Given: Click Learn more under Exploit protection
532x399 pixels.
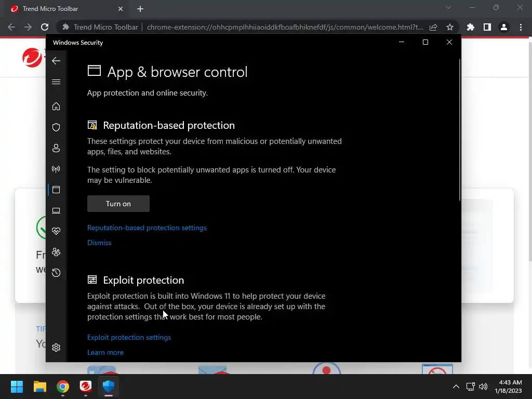Looking at the screenshot, I should point(105,352).
